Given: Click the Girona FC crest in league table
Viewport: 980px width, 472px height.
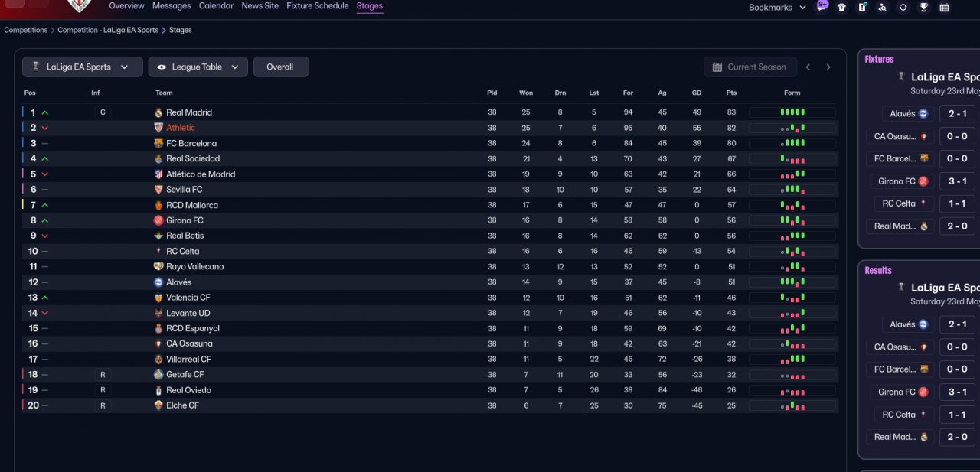Looking at the screenshot, I should [158, 220].
